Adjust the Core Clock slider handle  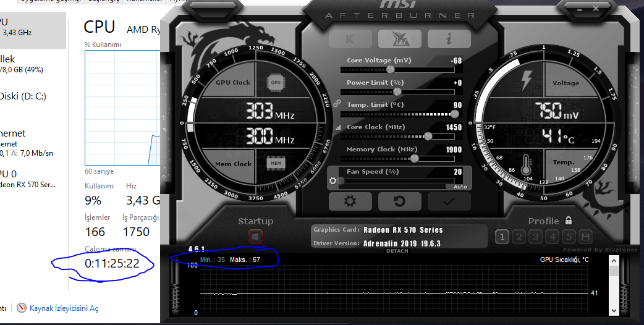[428, 136]
